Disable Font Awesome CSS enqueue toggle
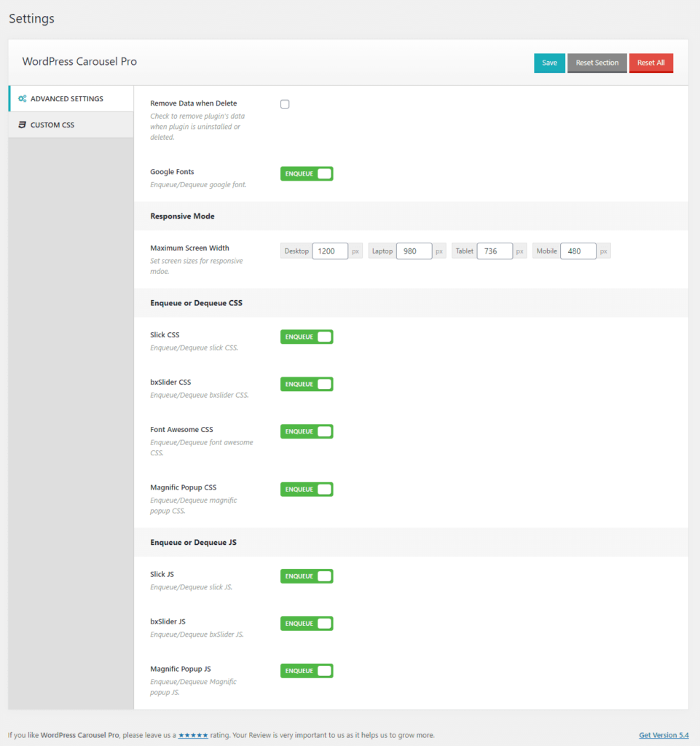This screenshot has height=746, width=700. pyautogui.click(x=306, y=431)
